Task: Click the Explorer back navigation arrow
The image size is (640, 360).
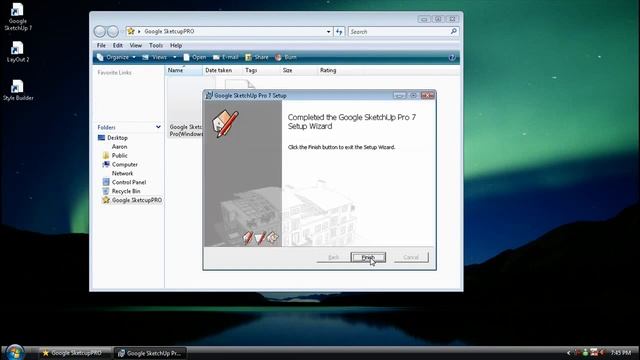Action: [x=100, y=31]
